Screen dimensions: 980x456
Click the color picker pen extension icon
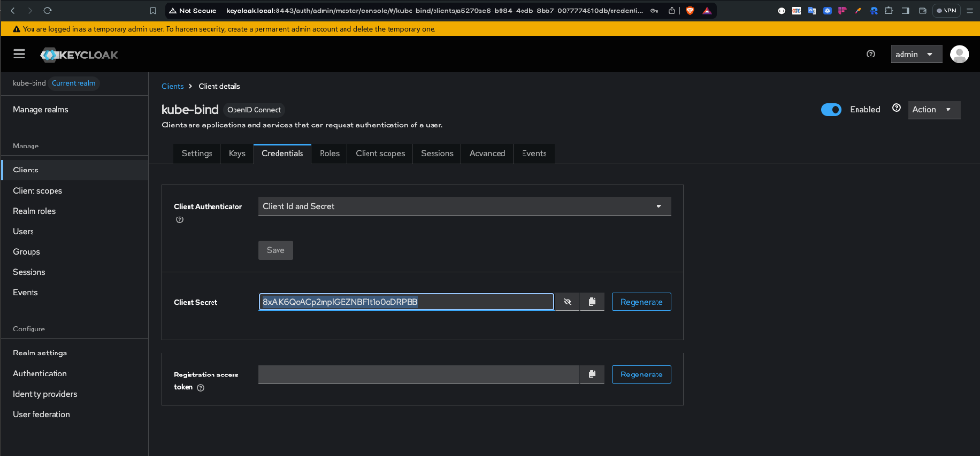pos(858,11)
